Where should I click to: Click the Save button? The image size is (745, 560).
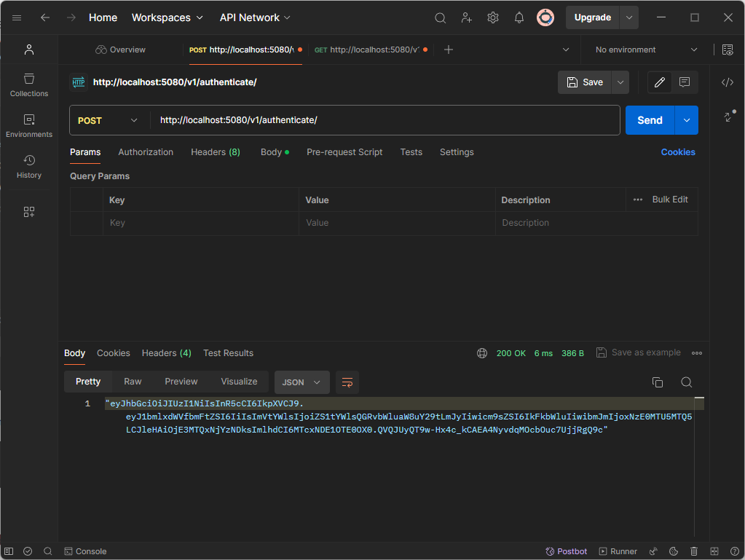click(x=584, y=82)
